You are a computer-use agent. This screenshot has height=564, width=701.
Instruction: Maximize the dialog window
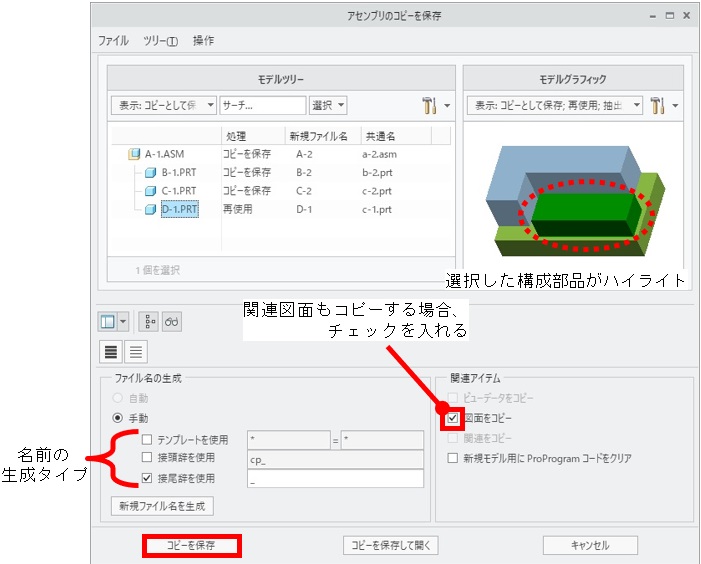pyautogui.click(x=669, y=16)
